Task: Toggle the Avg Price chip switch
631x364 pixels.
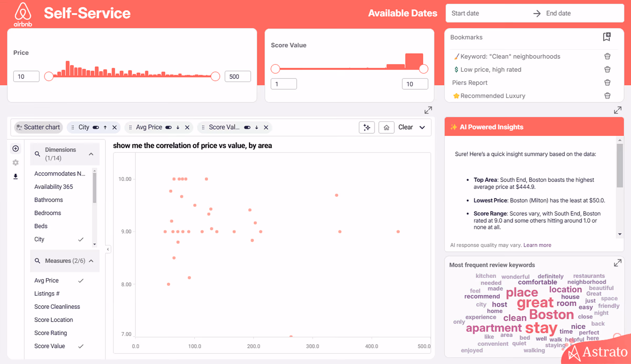Action: [169, 127]
